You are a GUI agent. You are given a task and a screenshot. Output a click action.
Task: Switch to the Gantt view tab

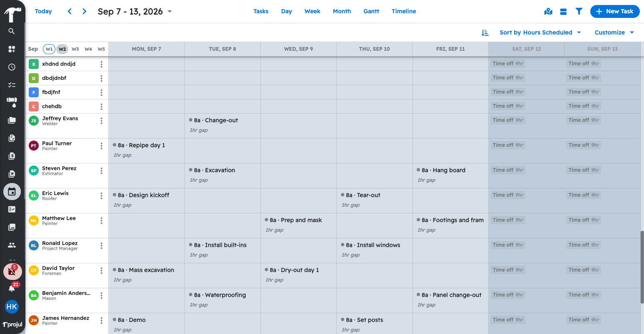tap(371, 11)
